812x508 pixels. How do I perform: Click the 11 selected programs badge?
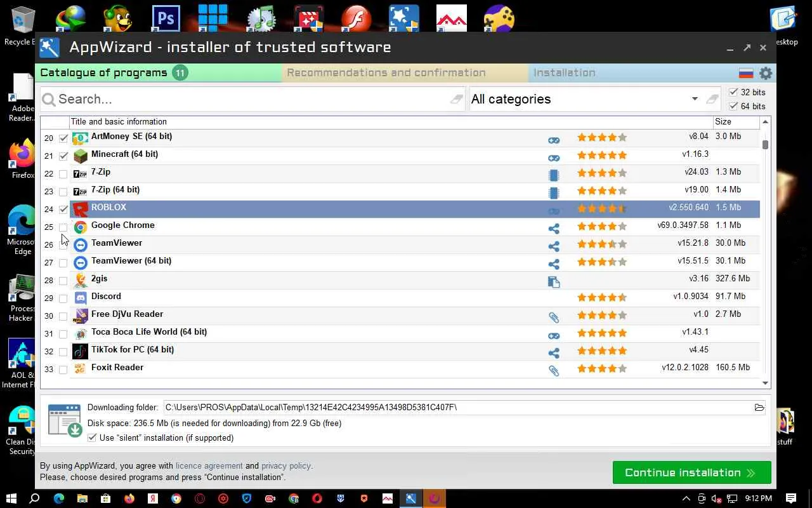pos(180,73)
